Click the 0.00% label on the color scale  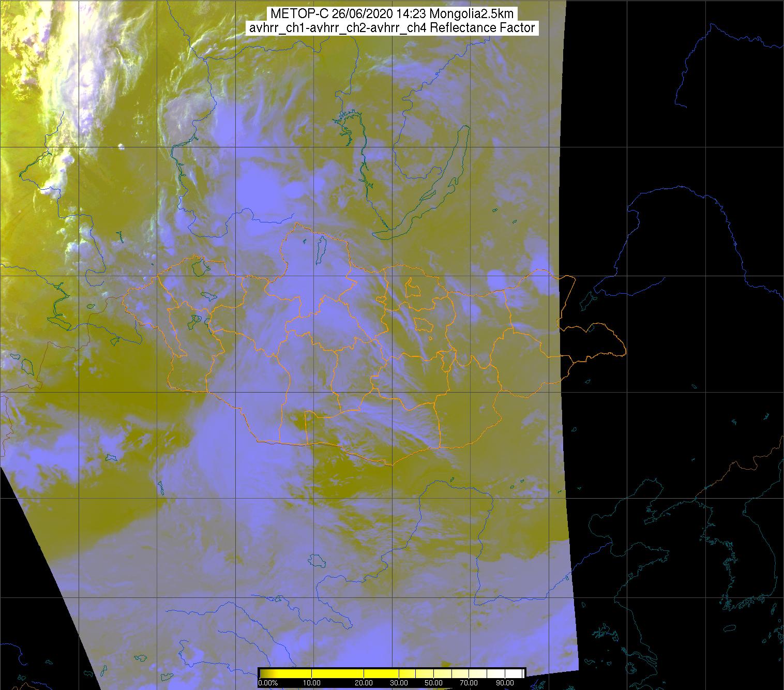pos(268,683)
